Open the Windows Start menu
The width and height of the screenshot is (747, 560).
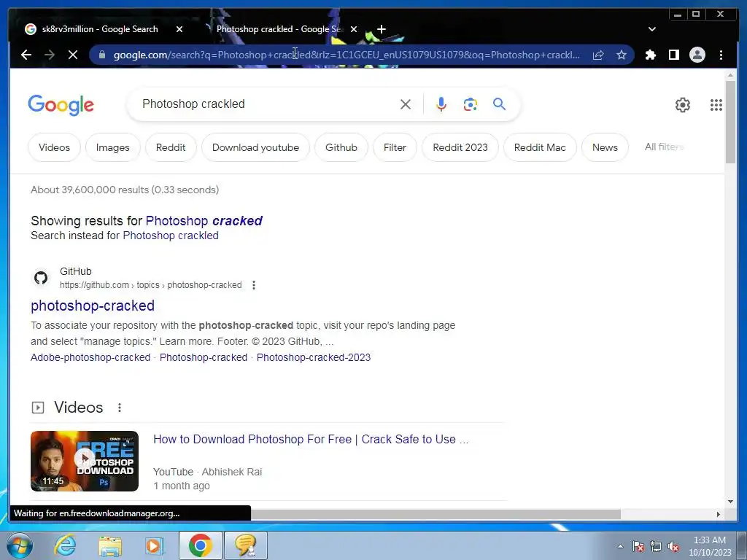pyautogui.click(x=20, y=545)
